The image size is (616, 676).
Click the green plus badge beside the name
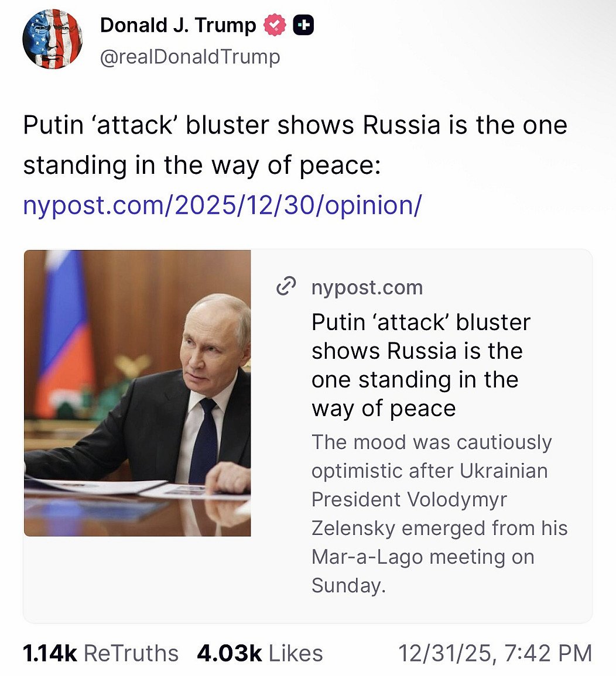pos(303,25)
